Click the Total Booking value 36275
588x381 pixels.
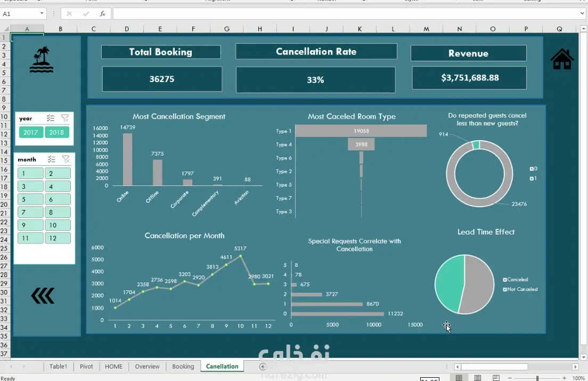coord(162,79)
